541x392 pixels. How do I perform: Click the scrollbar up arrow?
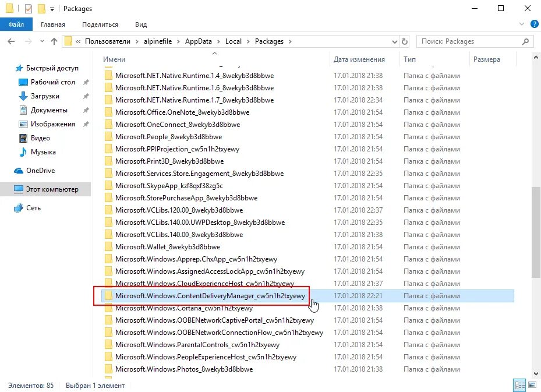(536, 57)
